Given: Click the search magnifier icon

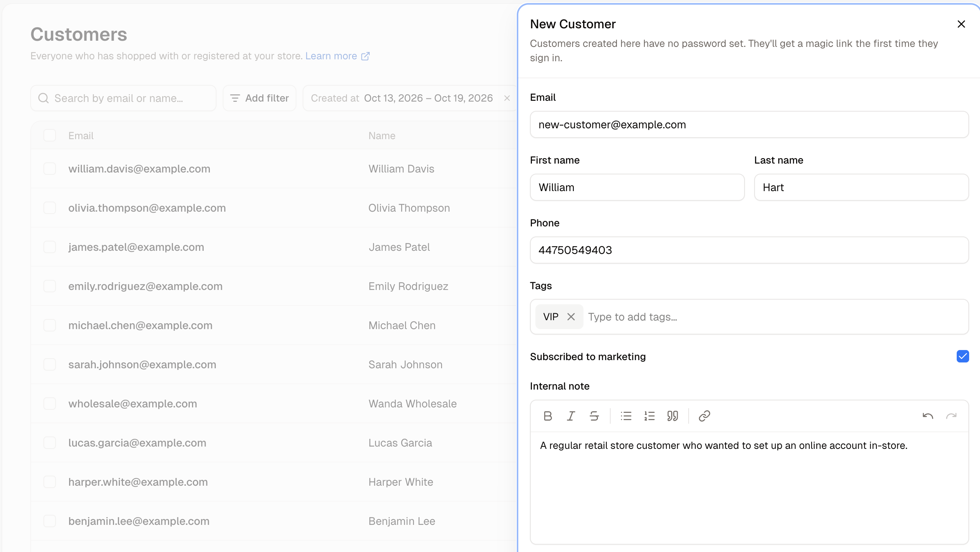Looking at the screenshot, I should pyautogui.click(x=43, y=98).
